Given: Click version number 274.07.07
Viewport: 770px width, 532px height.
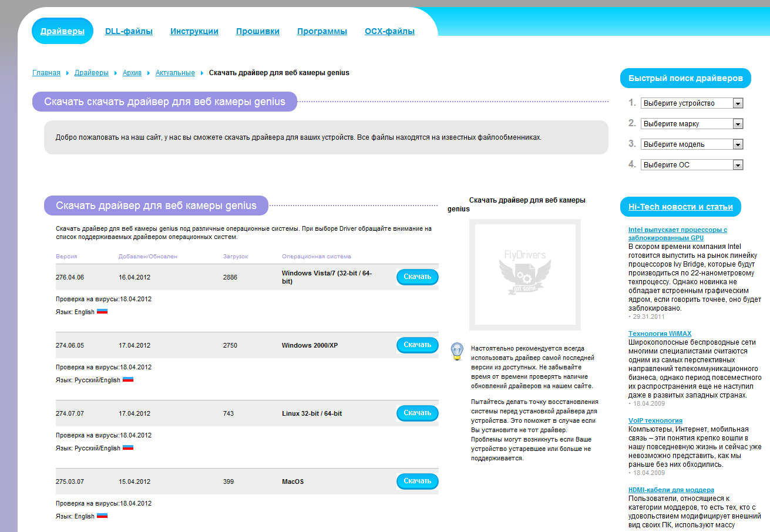Looking at the screenshot, I should click(x=70, y=413).
